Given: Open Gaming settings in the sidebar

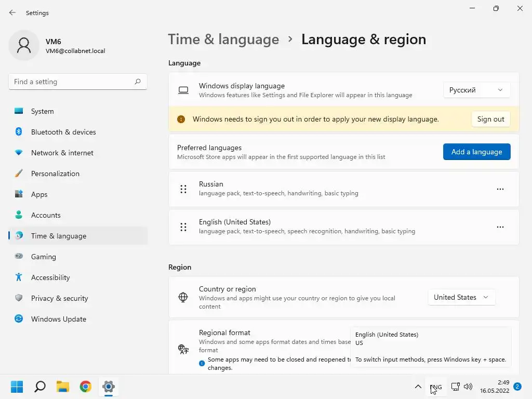Looking at the screenshot, I should [78, 257].
